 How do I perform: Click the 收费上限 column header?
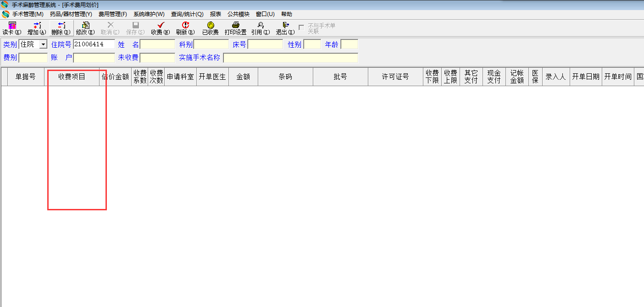click(x=450, y=77)
